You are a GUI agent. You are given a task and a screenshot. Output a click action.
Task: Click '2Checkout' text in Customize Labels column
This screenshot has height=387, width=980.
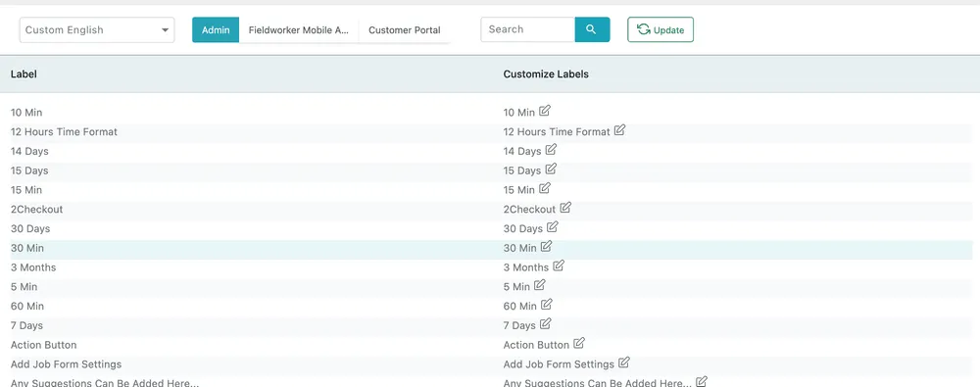[529, 210]
